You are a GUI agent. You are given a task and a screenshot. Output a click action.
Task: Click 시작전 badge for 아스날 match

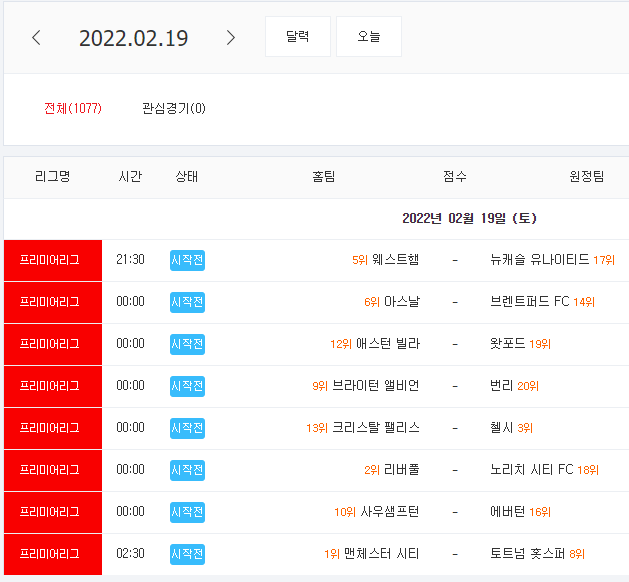coord(187,302)
